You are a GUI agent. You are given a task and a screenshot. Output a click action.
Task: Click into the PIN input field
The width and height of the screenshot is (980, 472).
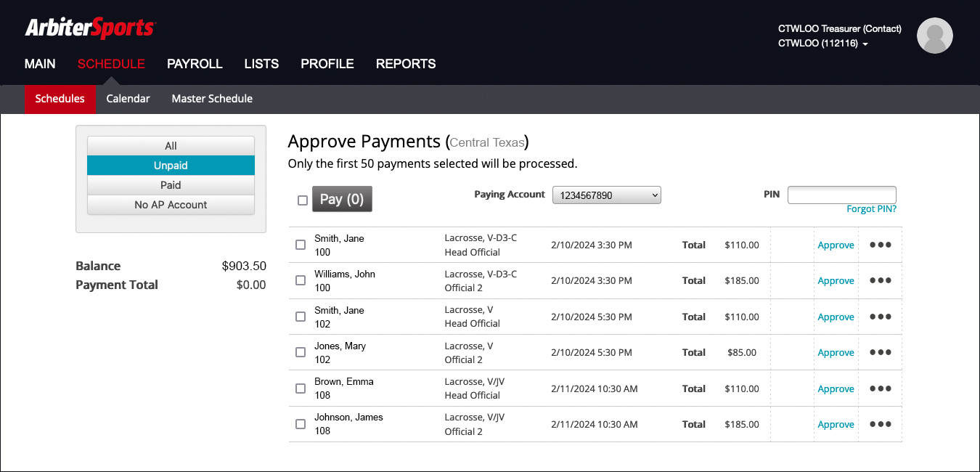841,195
